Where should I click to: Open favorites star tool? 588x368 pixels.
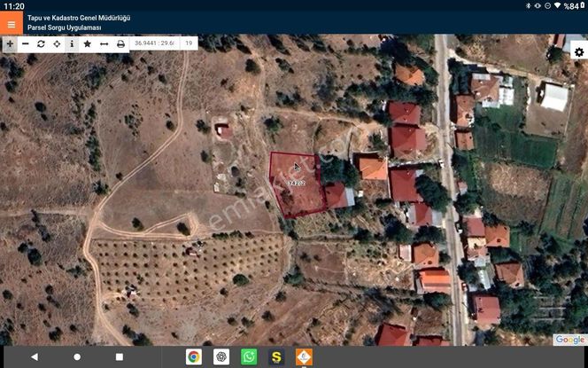88,43
